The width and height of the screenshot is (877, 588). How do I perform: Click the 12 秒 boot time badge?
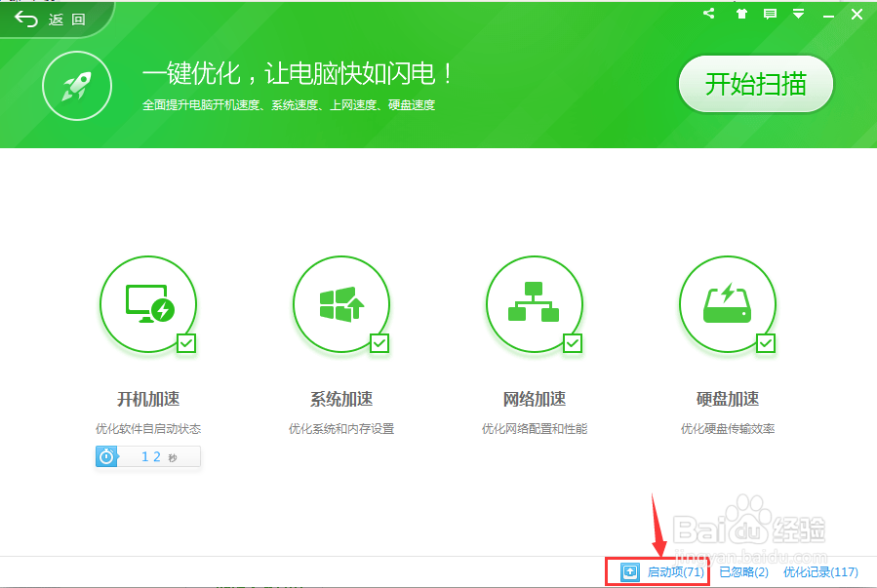pos(148,456)
